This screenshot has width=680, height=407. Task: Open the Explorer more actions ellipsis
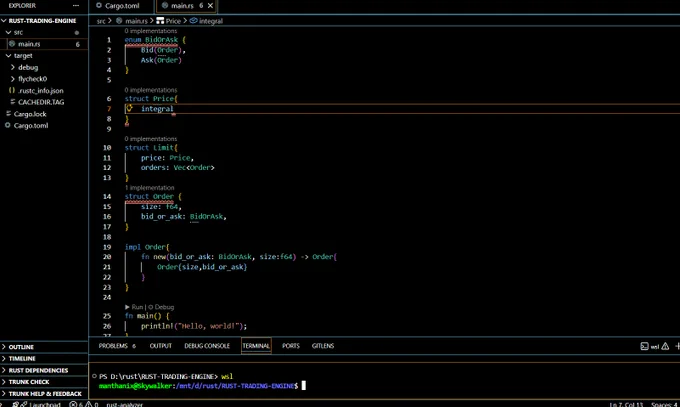76,6
